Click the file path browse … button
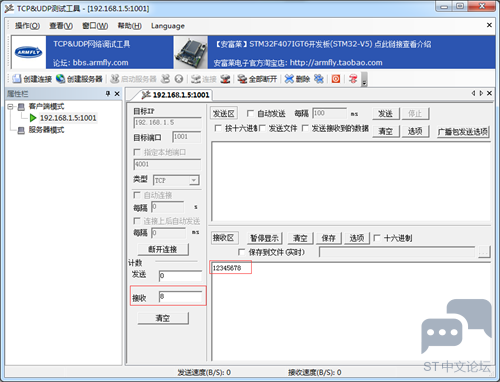The height and width of the screenshot is (382, 500). 484,252
